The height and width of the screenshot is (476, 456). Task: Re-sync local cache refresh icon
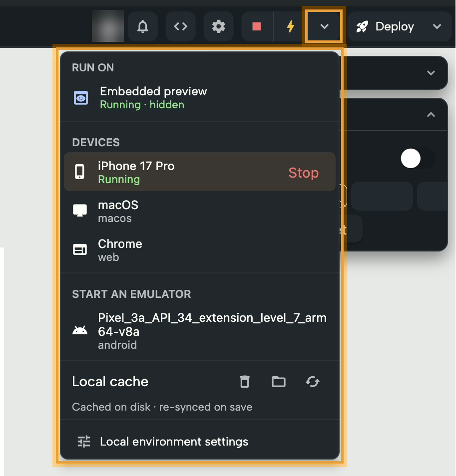[312, 382]
